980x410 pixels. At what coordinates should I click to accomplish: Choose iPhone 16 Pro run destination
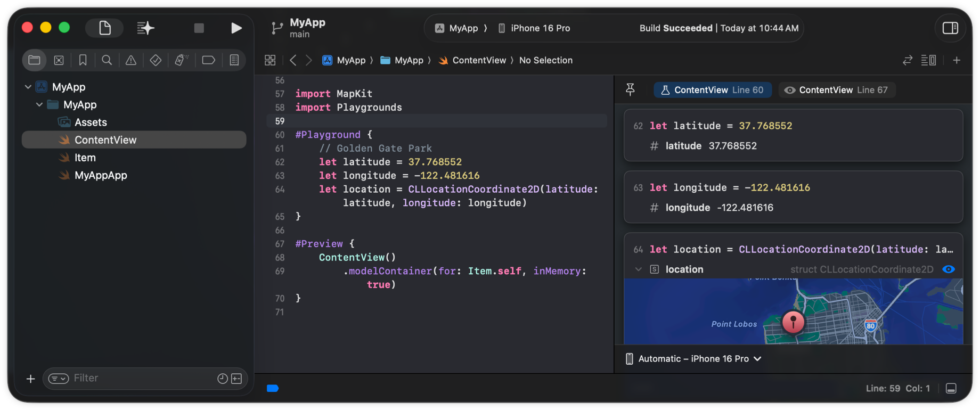[x=534, y=28]
